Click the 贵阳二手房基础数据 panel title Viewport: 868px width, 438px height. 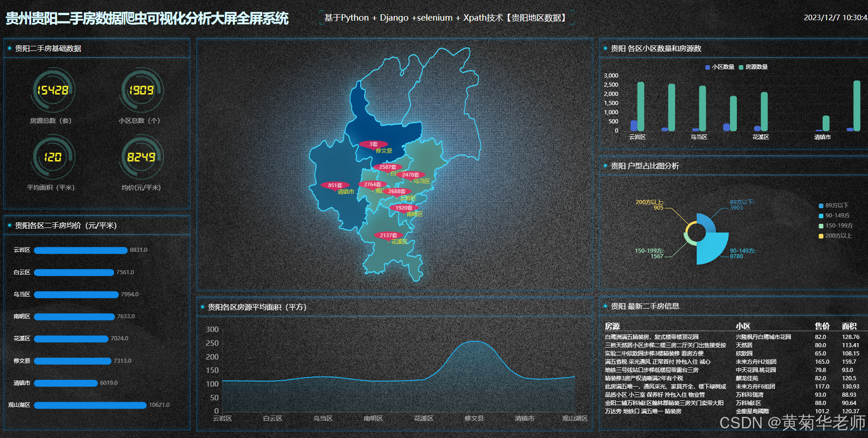[48, 49]
